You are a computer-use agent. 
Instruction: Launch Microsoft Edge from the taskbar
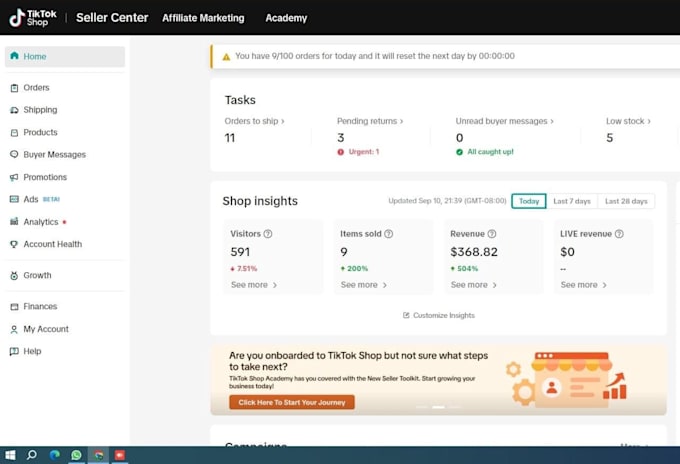click(55, 455)
